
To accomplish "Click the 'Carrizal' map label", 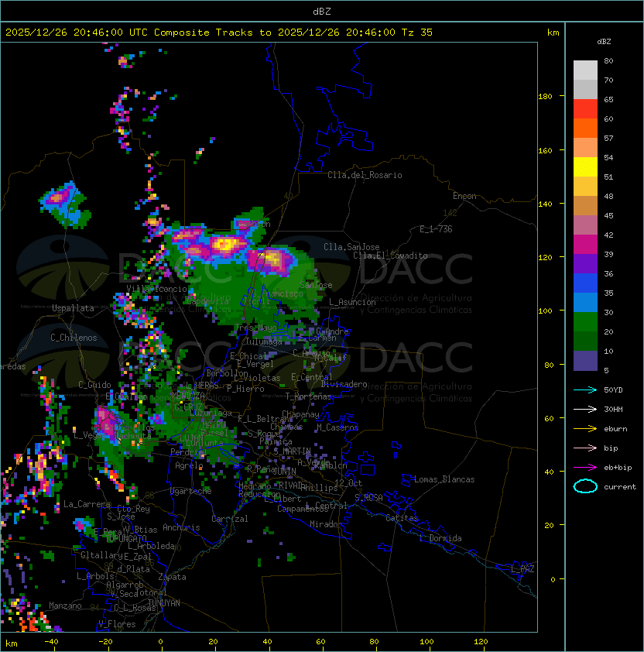I will point(230,519).
